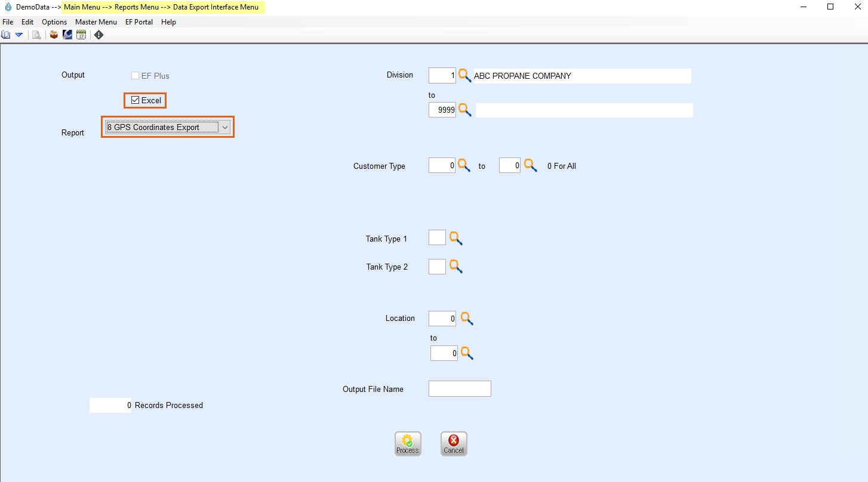
Task: Minimize the application window
Action: [x=803, y=7]
